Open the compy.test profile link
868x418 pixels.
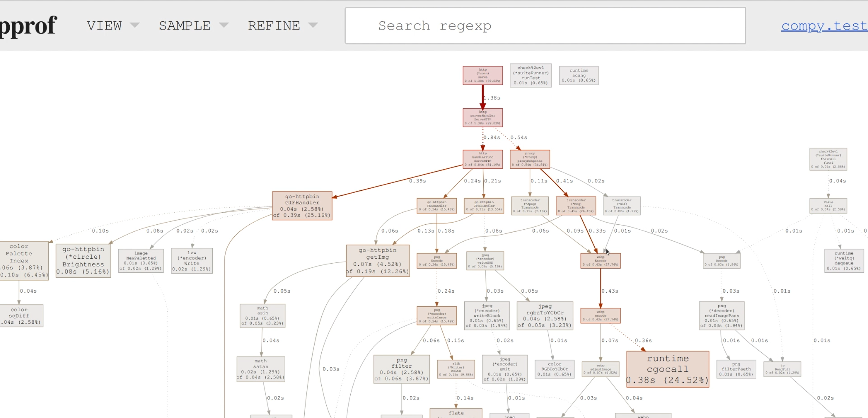[824, 25]
